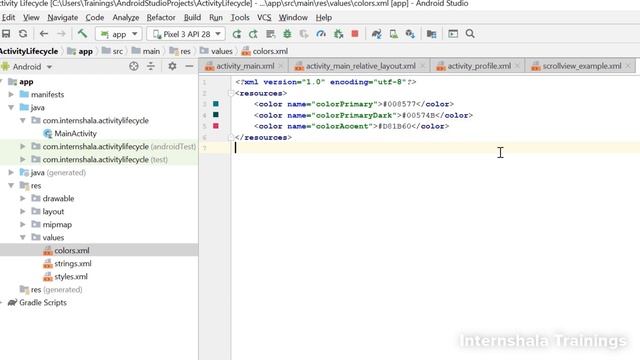Sync project with Gradle files icon
Viewport: 640px width, 360px height.
(376, 34)
